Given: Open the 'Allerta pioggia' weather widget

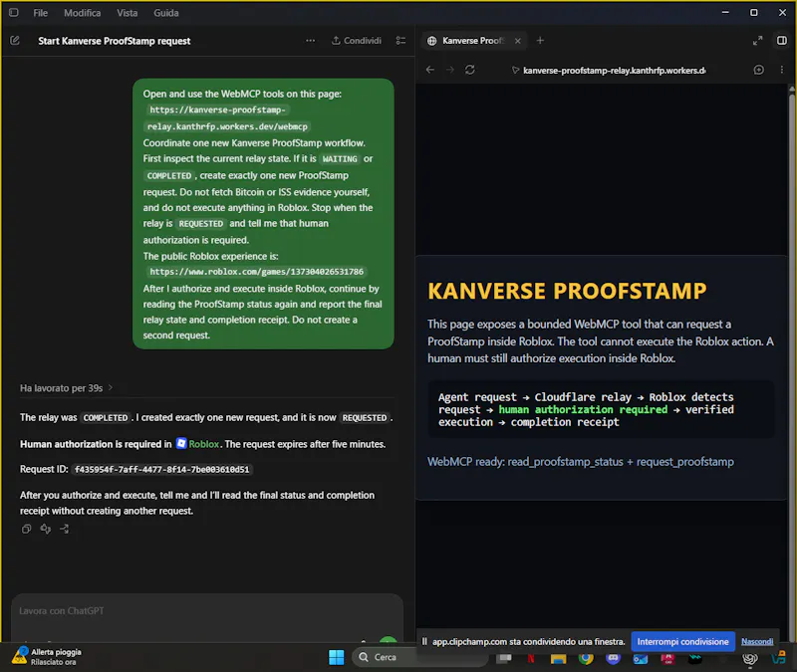Looking at the screenshot, I should 47,656.
